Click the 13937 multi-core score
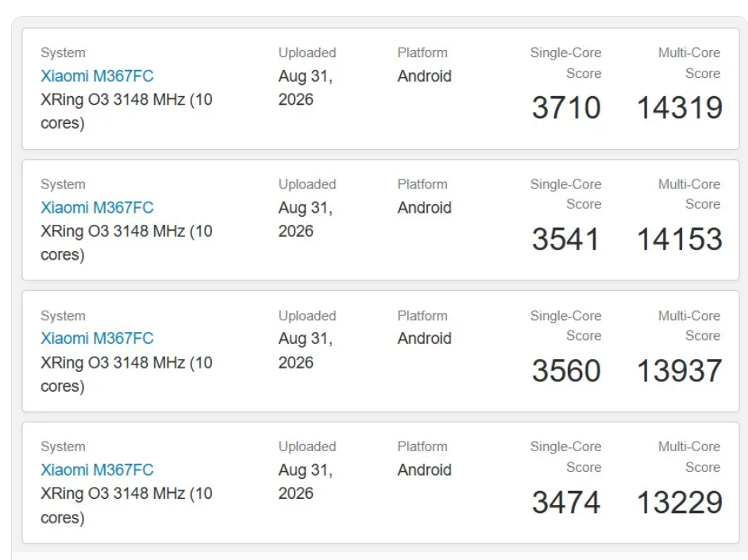Image resolution: width=748 pixels, height=560 pixels. [680, 371]
